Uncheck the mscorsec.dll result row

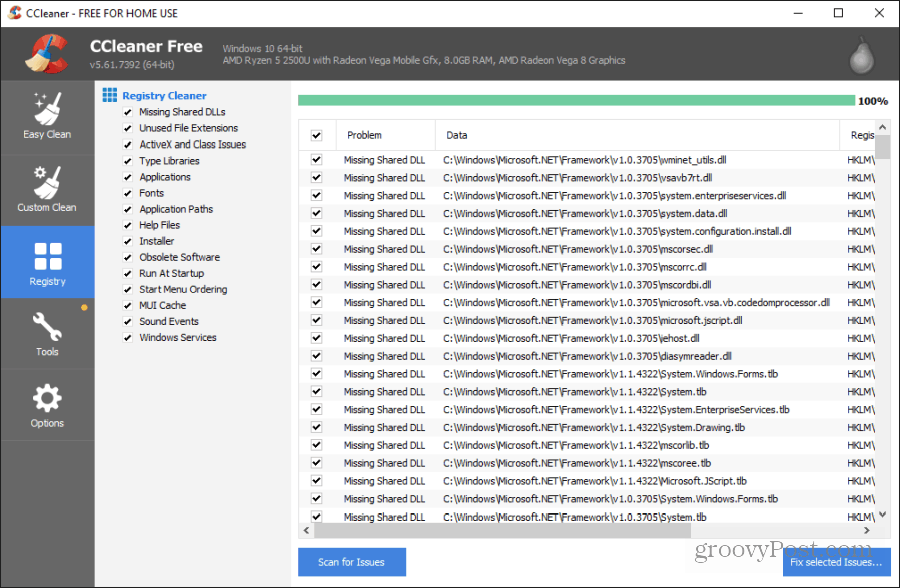316,249
